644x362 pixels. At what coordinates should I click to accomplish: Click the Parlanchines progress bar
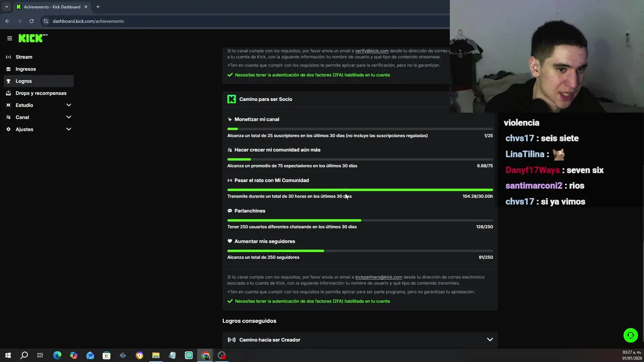pyautogui.click(x=360, y=220)
